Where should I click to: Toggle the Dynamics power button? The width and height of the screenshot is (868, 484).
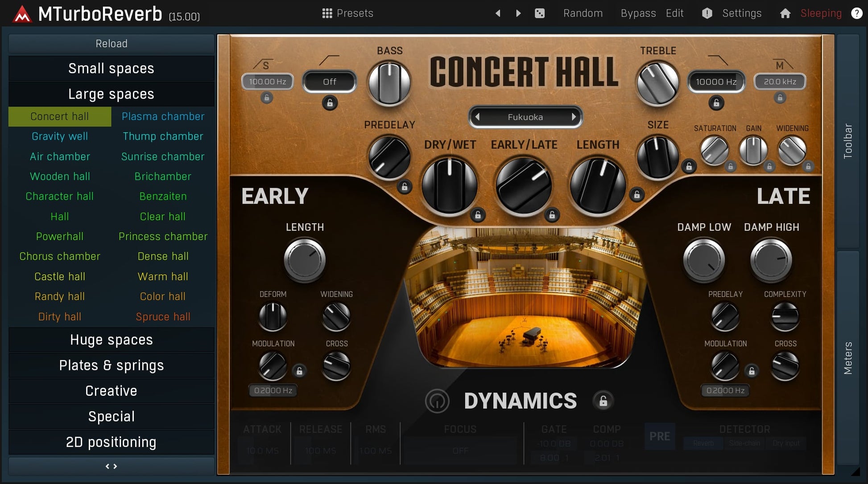coord(437,401)
